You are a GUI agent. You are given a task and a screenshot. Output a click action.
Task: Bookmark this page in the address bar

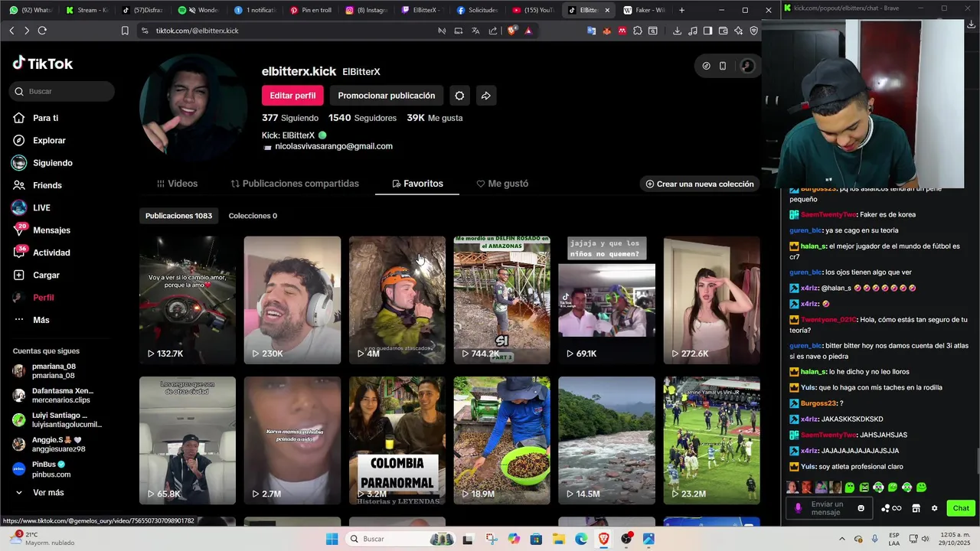[125, 31]
